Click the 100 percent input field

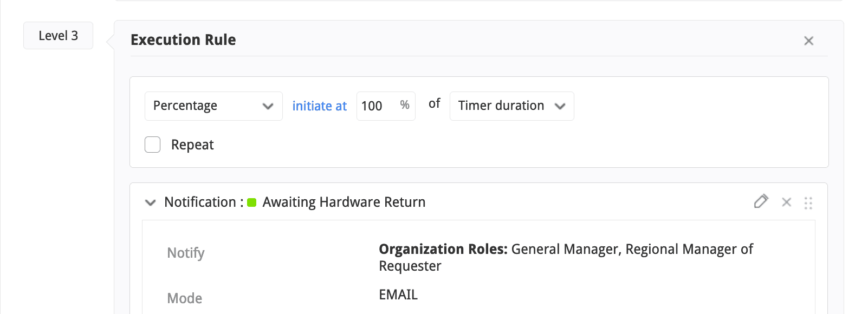click(375, 106)
